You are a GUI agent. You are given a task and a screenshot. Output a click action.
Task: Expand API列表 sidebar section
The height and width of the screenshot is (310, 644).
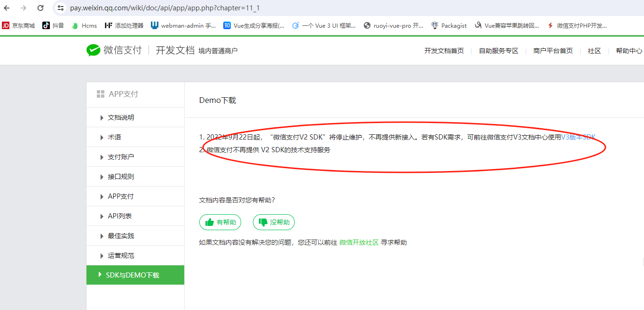(135, 216)
